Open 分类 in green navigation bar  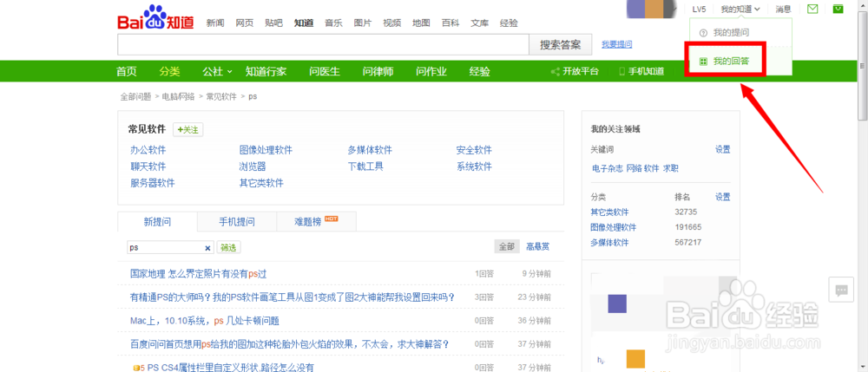pos(169,71)
